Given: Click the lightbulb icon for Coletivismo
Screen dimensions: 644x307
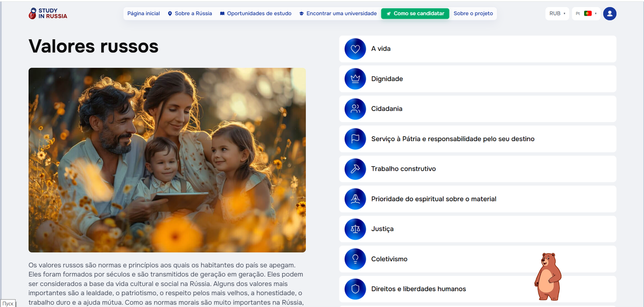Looking at the screenshot, I should [x=355, y=259].
